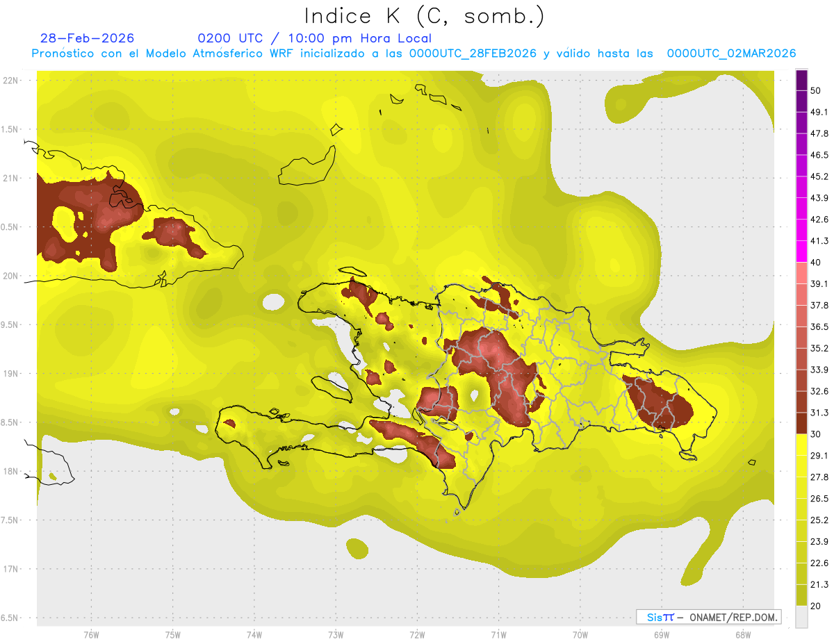The width and height of the screenshot is (834, 644).
Task: Click the "17N" latitude label
Action: [x=12, y=569]
